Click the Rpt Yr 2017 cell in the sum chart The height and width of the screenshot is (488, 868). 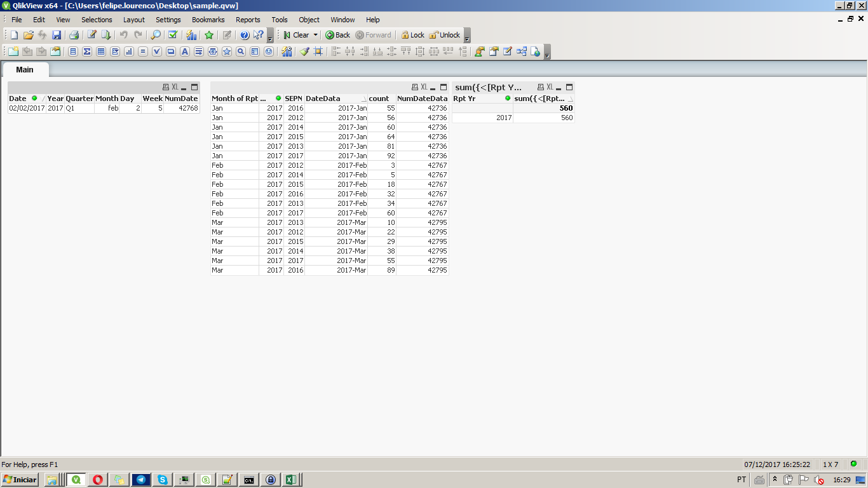(482, 118)
